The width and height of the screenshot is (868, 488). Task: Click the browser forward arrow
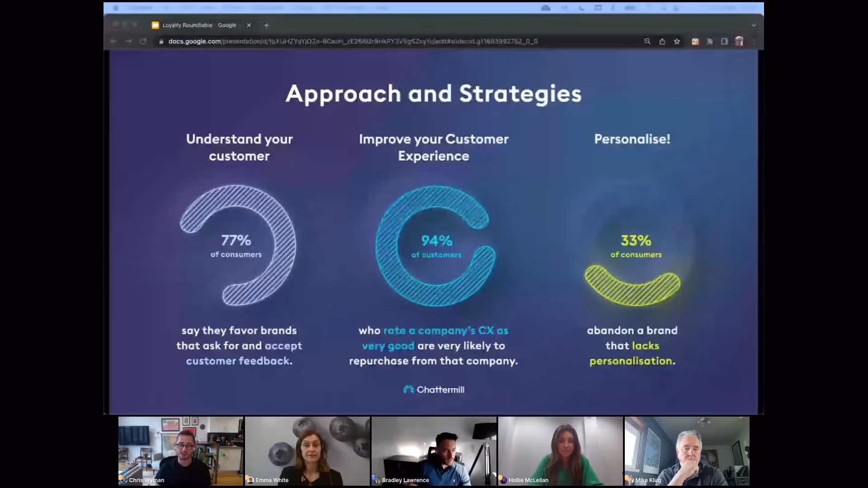point(128,41)
